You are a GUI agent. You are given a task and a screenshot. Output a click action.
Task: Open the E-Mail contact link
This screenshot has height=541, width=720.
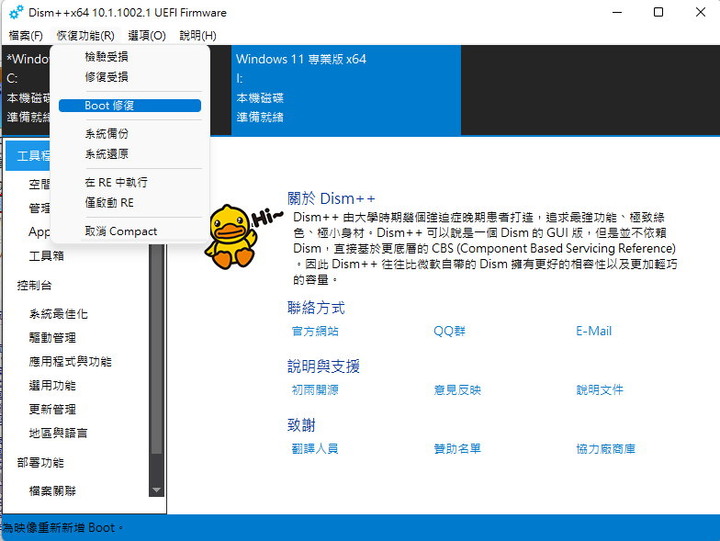594,331
